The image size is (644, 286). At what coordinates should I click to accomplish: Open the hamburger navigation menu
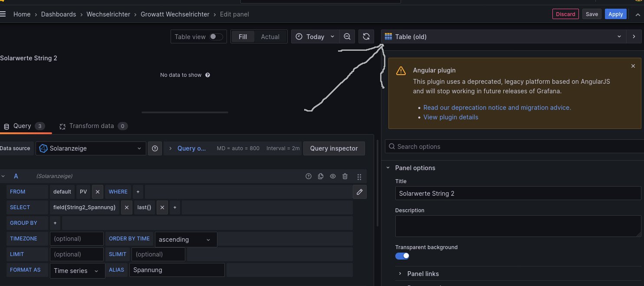click(3, 14)
